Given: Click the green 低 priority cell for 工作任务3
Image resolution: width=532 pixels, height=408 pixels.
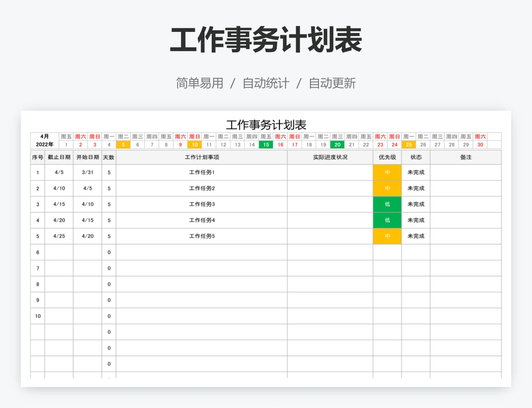Looking at the screenshot, I should (x=387, y=204).
